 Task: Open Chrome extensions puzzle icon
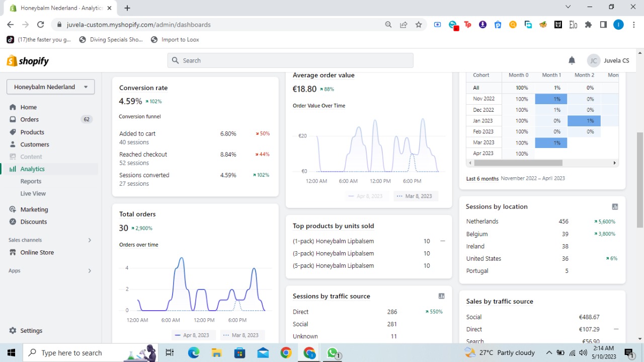pos(588,24)
